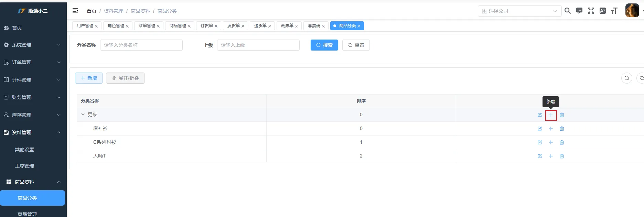This screenshot has width=644, height=217.
Task: Open the header search magnifier icon
Action: click(x=568, y=11)
